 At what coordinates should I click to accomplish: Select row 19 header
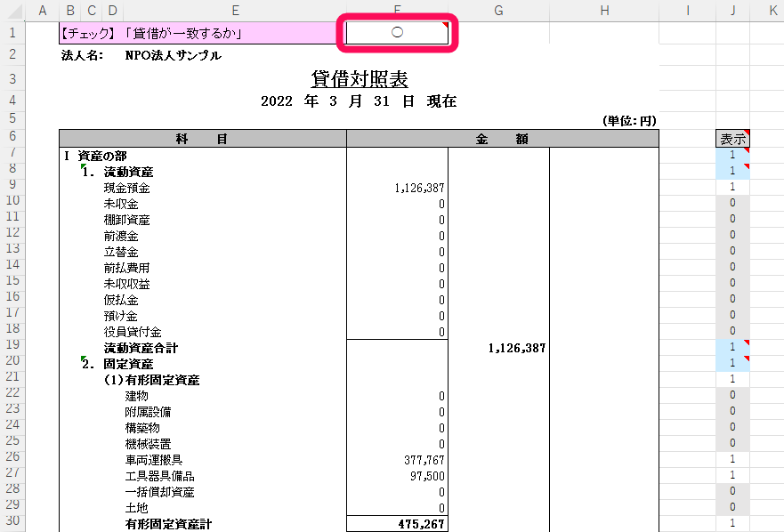tap(12, 344)
